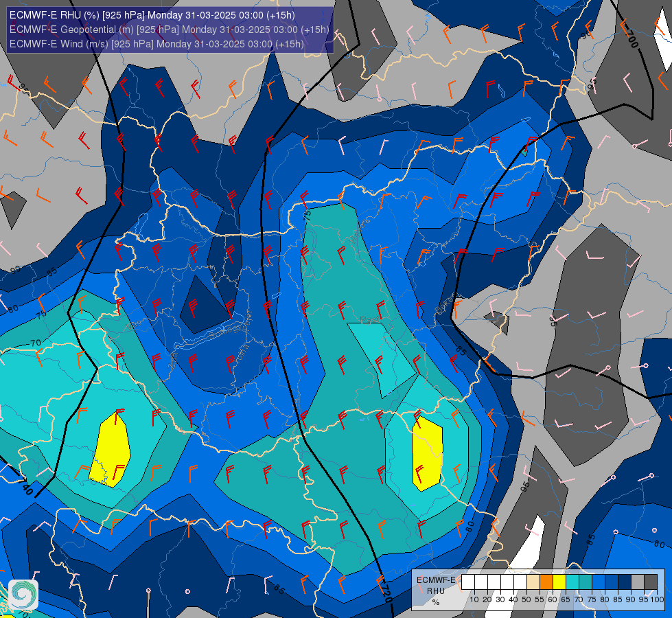Select the Geopotential (m) 925 hPa title line
Screen dimensions: 672x618
pyautogui.click(x=170, y=30)
